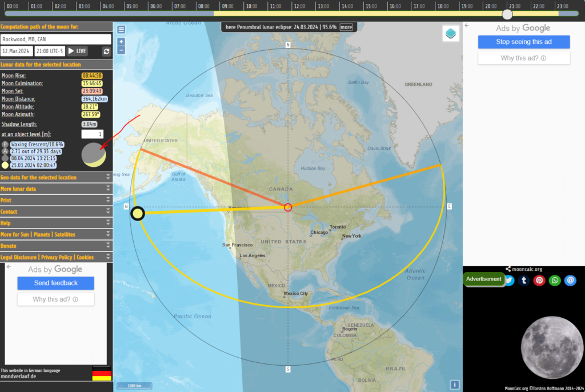Share the page on Pinterest

pyautogui.click(x=539, y=281)
